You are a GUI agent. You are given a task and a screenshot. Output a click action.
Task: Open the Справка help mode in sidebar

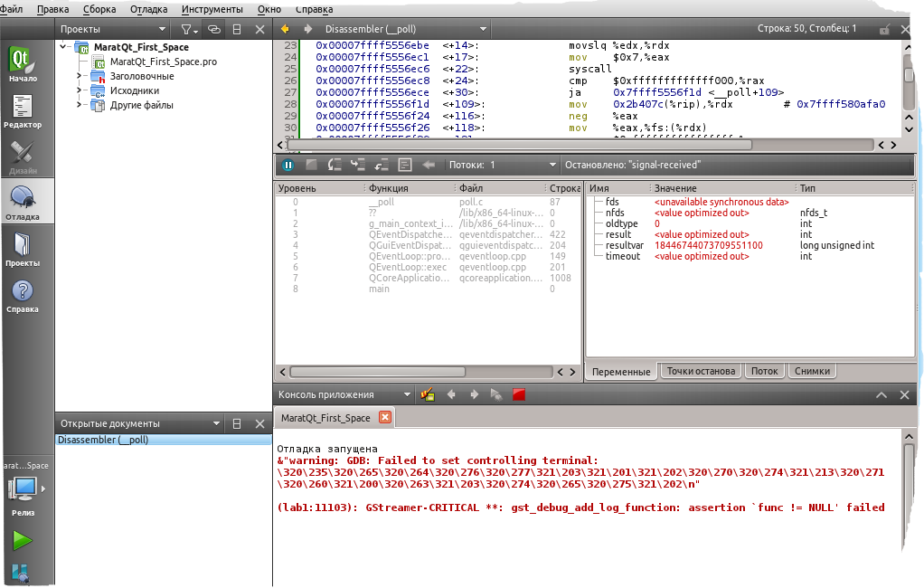(x=23, y=295)
